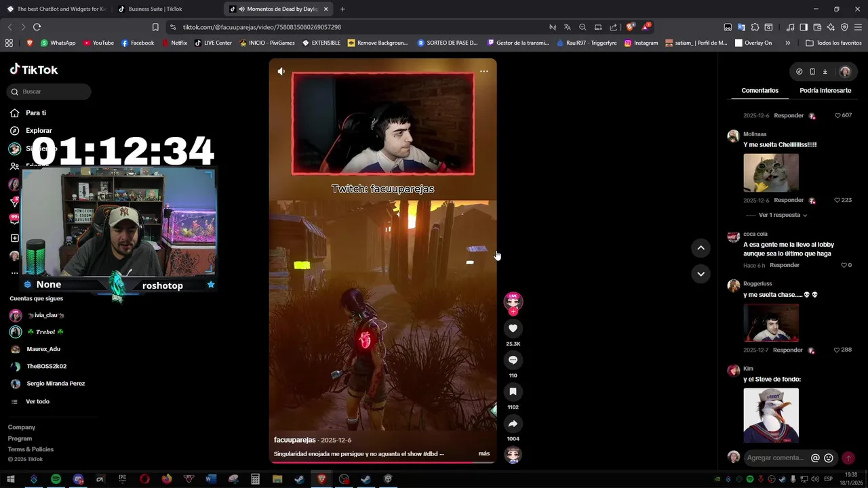Open the YouTube bookmark
Image resolution: width=868 pixels, height=488 pixels.
pyautogui.click(x=98, y=43)
